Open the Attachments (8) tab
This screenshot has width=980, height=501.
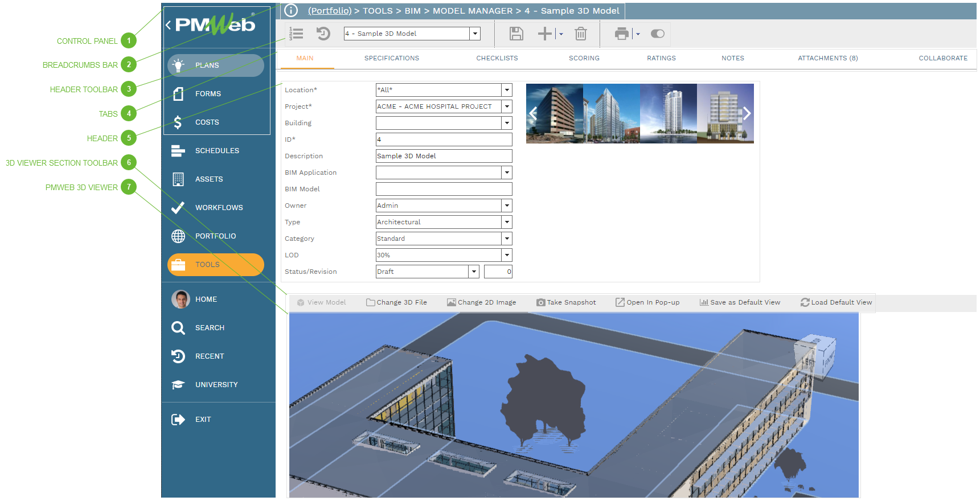point(827,58)
